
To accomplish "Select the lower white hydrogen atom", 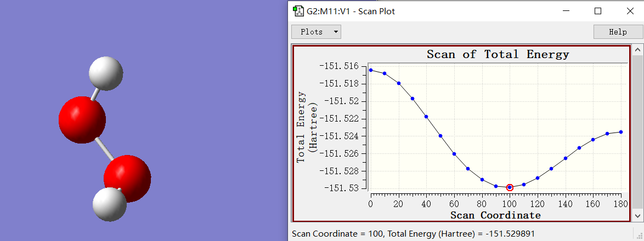I will tap(109, 204).
